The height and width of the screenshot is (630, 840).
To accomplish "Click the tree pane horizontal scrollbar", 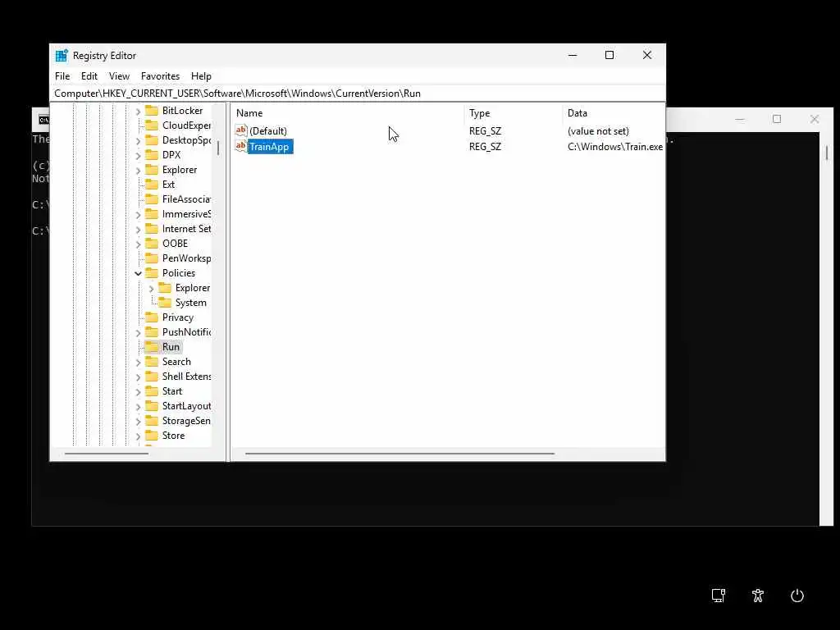I will tap(107, 454).
